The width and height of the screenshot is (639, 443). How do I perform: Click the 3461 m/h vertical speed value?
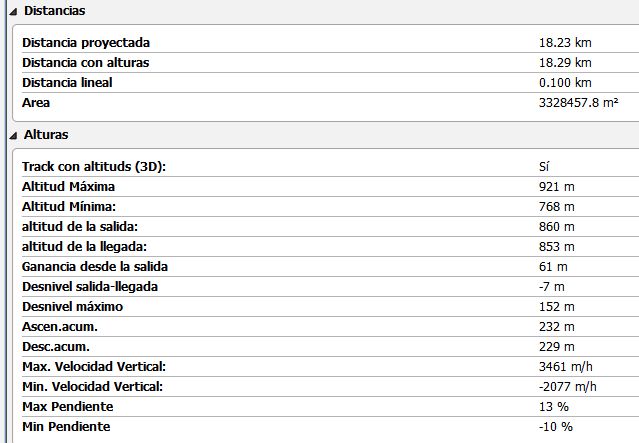(x=566, y=367)
